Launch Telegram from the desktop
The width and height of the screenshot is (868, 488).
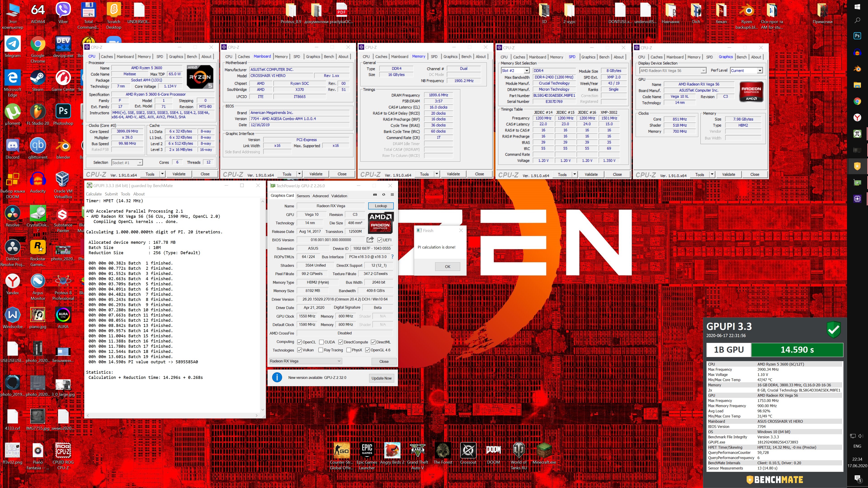point(12,47)
